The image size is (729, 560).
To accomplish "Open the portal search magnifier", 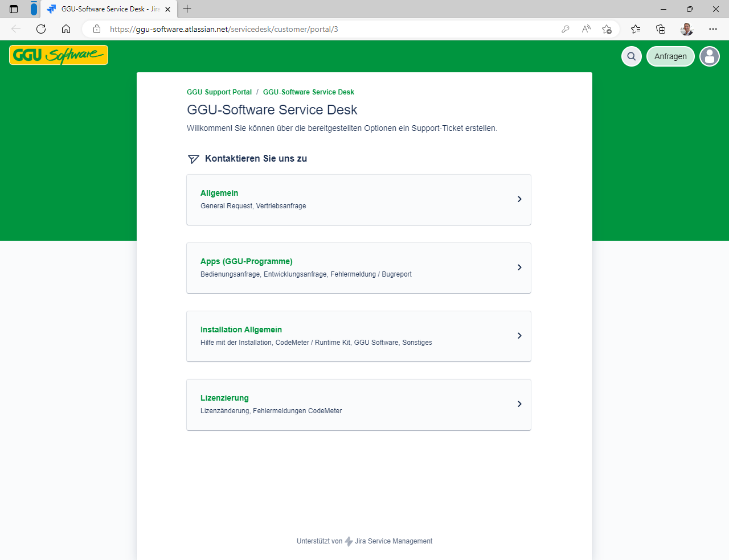I will (x=632, y=56).
